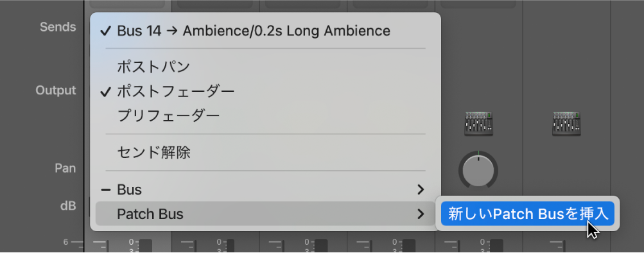Screen dimensions: 644x253
Task: Click the Sends row label
Action: [58, 27]
